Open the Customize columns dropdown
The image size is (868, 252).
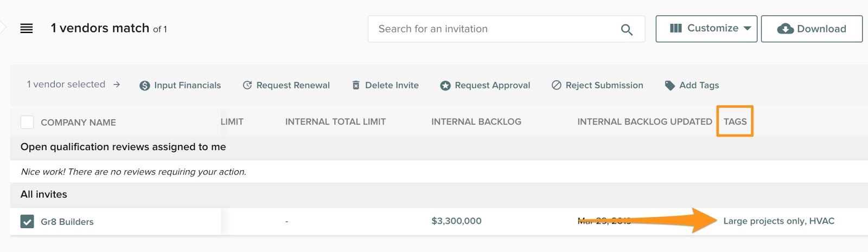pyautogui.click(x=706, y=29)
